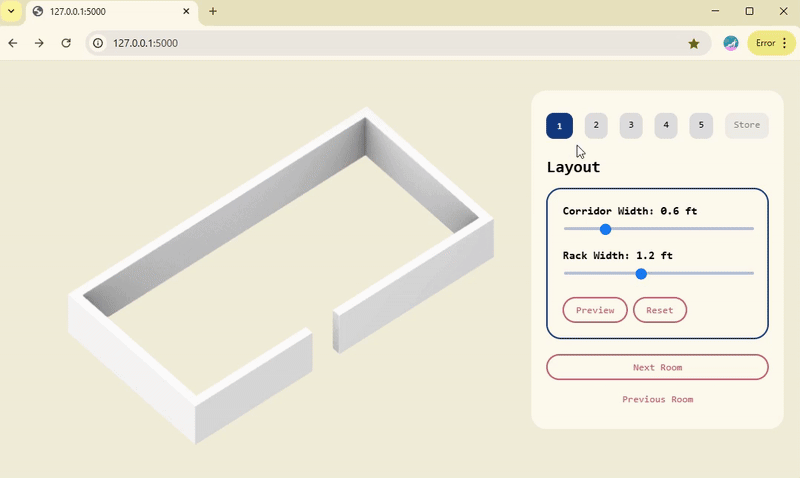Switch to room step 2

[596, 125]
